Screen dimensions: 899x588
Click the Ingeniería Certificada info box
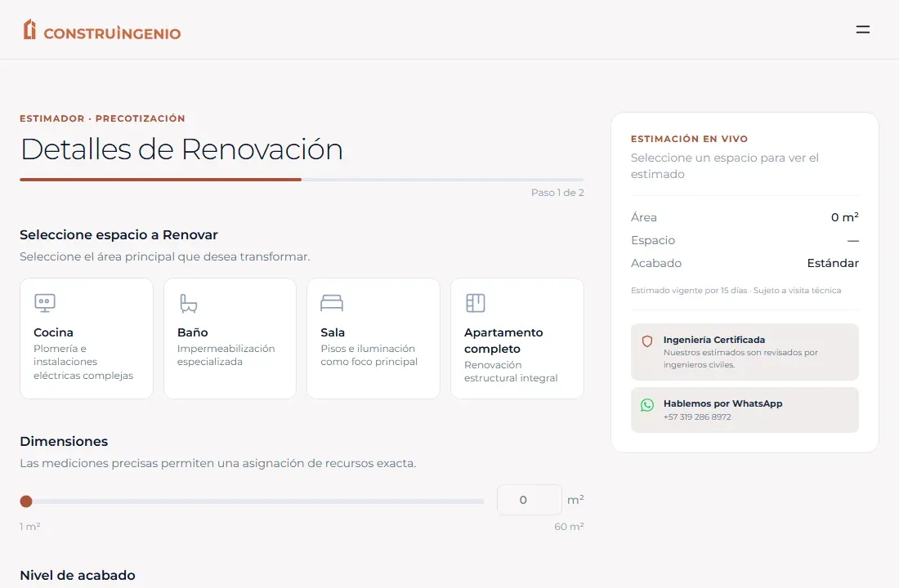(x=745, y=352)
